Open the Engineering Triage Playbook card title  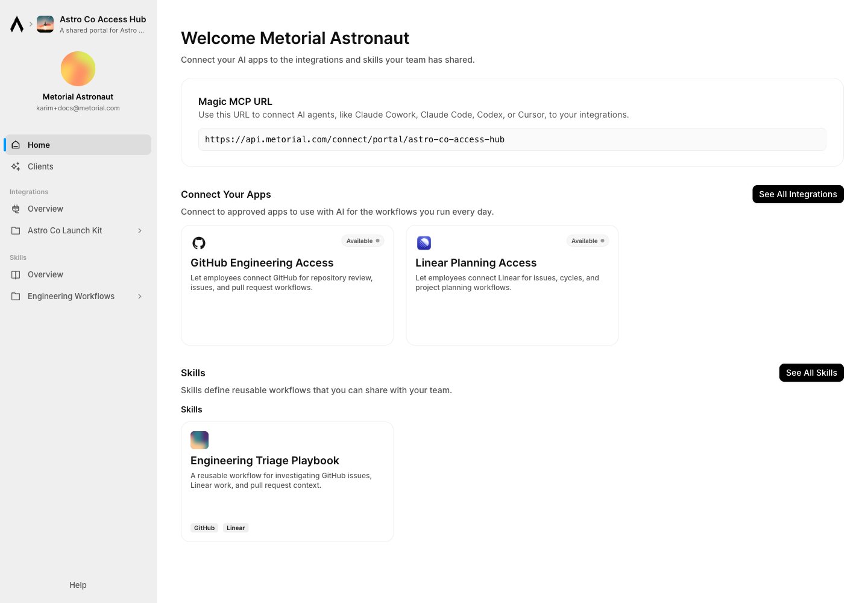click(x=265, y=461)
